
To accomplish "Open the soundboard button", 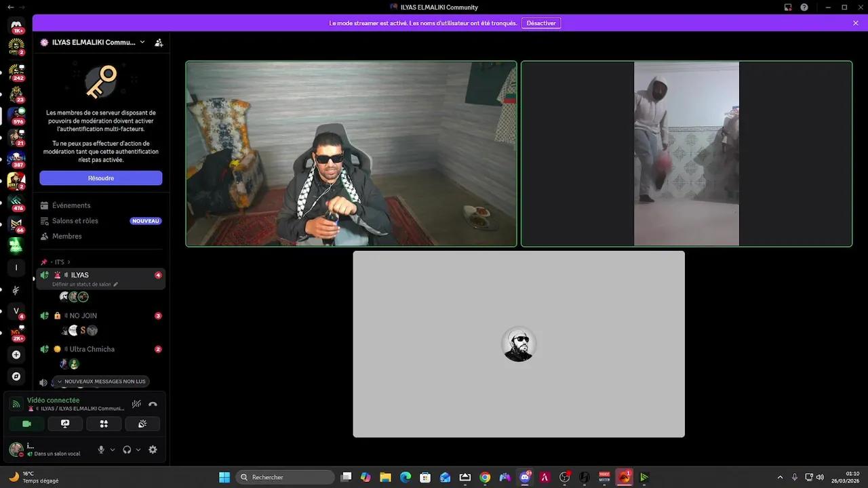I will [142, 424].
